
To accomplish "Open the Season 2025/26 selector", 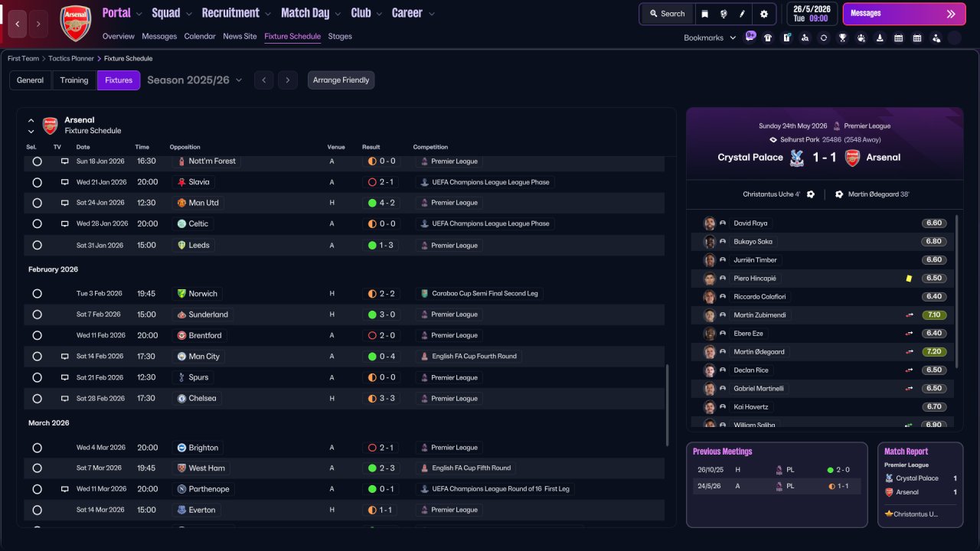I will (194, 80).
